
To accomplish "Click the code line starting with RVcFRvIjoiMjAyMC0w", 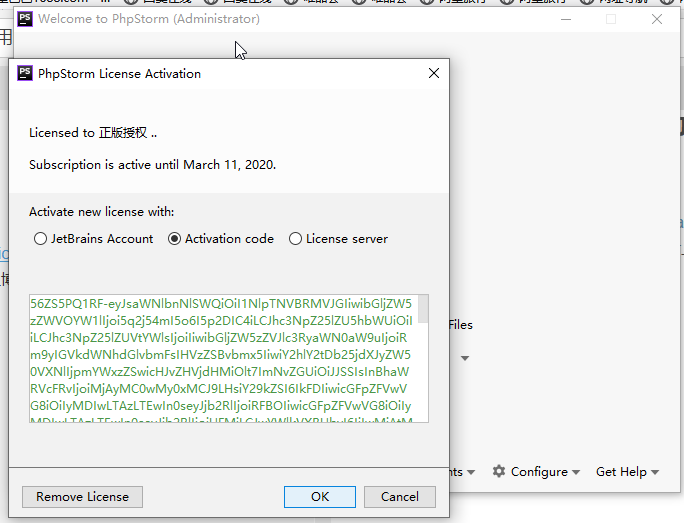I will point(219,389).
